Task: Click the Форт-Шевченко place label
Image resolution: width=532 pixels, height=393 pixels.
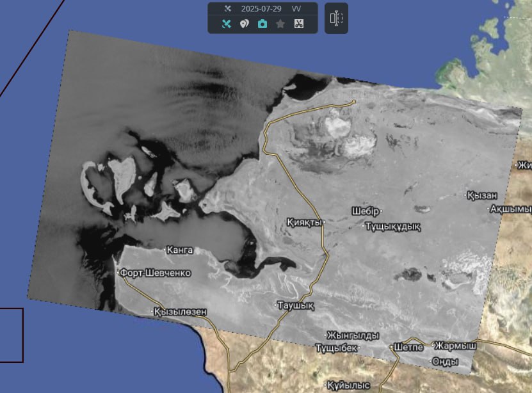Action: pos(156,273)
